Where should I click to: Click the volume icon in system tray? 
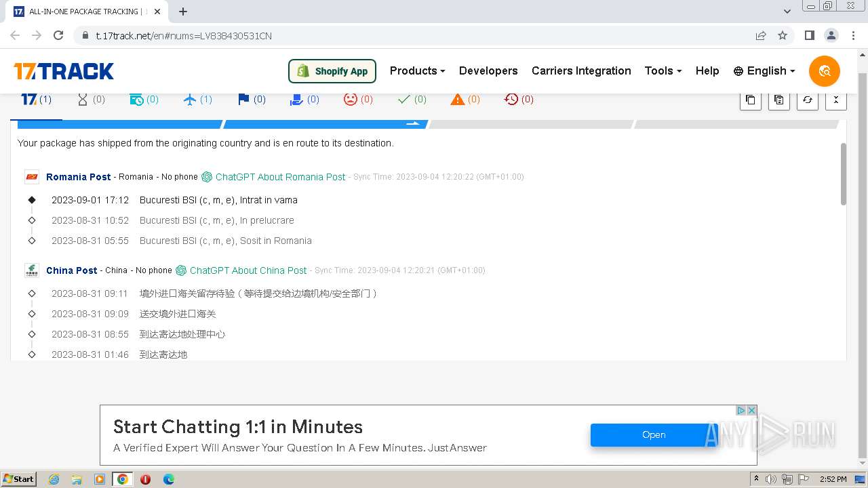(771, 479)
